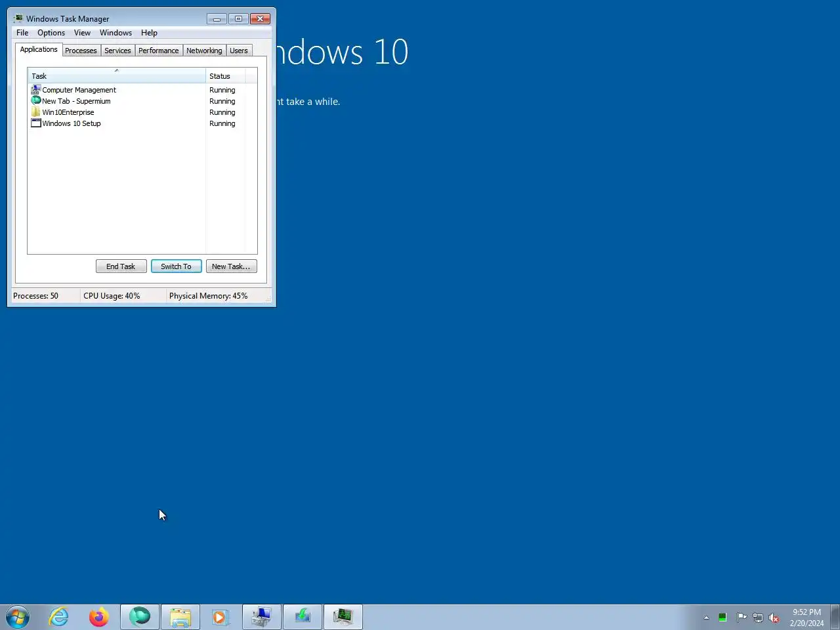
Task: Show hidden tray icons arrow
Action: point(706,618)
